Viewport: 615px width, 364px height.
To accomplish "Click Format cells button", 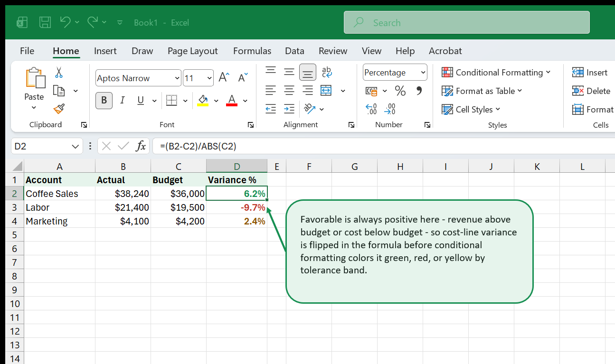I will pos(593,109).
